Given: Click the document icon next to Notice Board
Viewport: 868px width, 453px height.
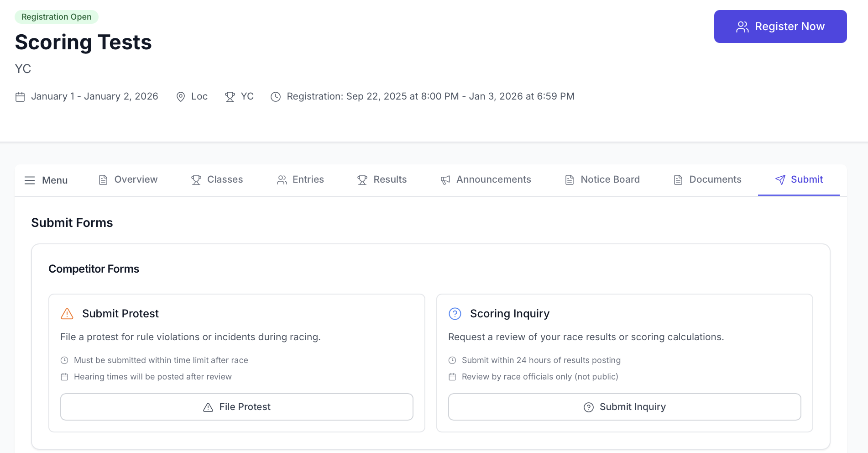Looking at the screenshot, I should point(569,179).
